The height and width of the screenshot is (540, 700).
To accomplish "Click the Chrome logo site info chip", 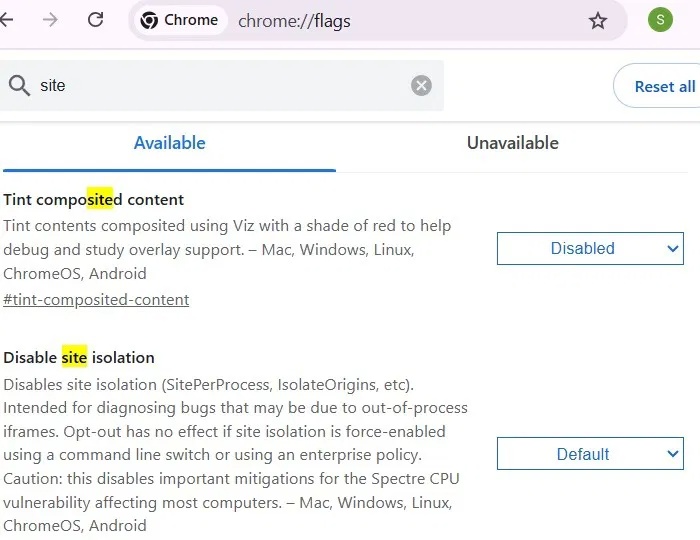I will point(179,20).
